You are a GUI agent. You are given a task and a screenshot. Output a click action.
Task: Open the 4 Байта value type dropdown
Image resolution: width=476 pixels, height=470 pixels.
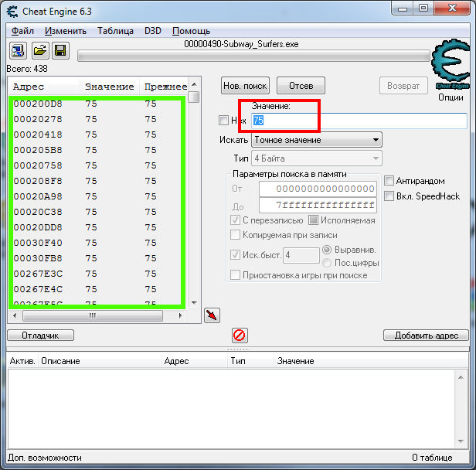tap(317, 158)
